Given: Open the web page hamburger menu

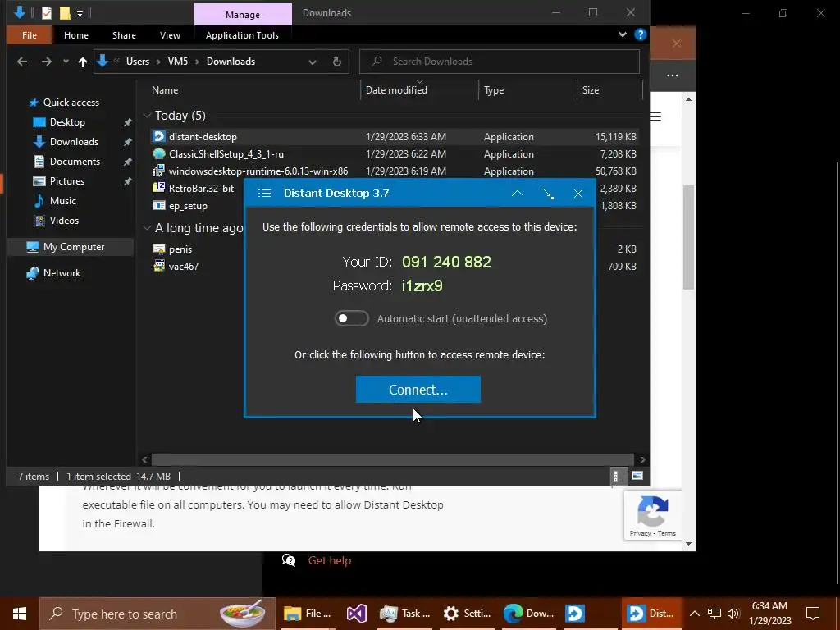Looking at the screenshot, I should click(655, 116).
